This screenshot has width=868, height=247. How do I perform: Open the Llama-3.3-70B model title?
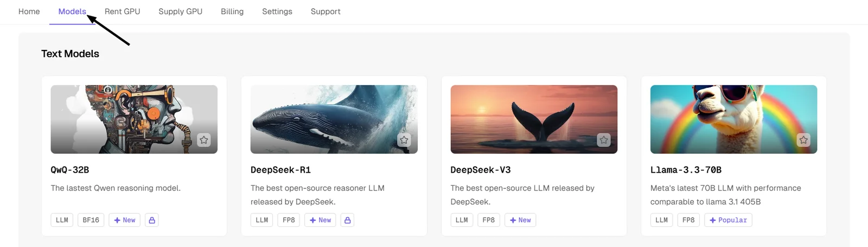click(686, 170)
